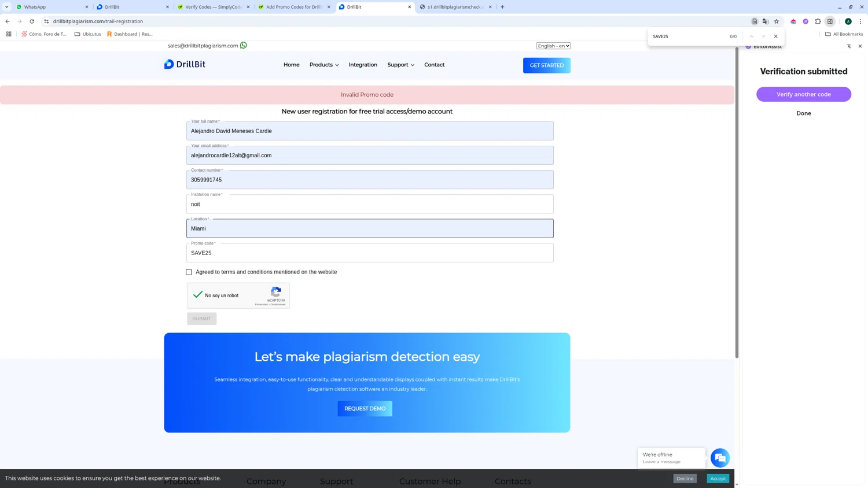Bookmark this page with the star icon

coord(777,21)
